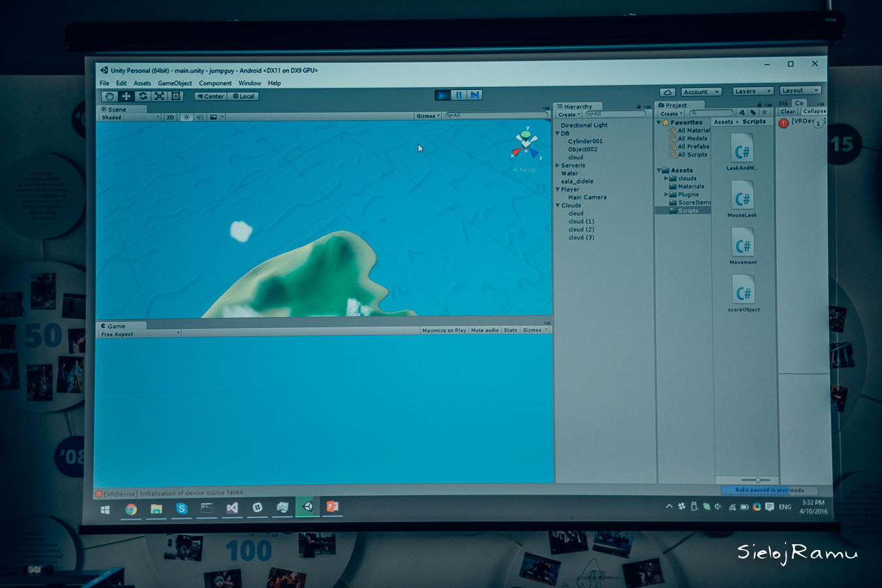This screenshot has height=588, width=882.
Task: Open the Assets menu
Action: (143, 84)
